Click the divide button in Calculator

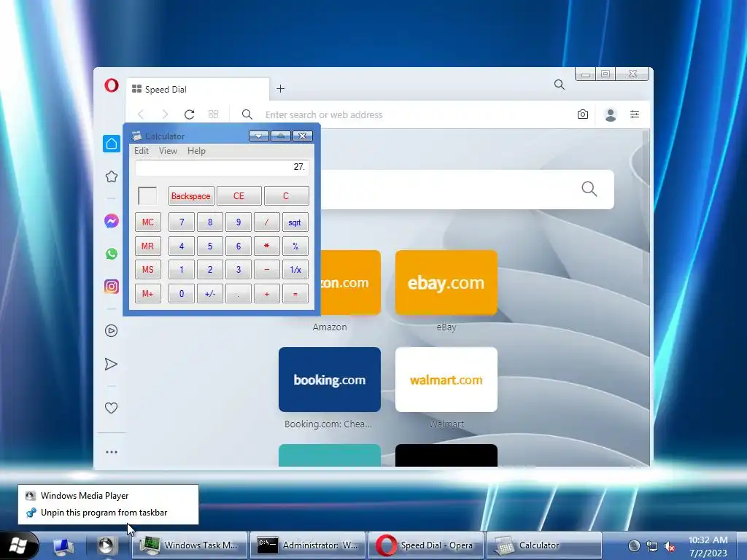[267, 222]
